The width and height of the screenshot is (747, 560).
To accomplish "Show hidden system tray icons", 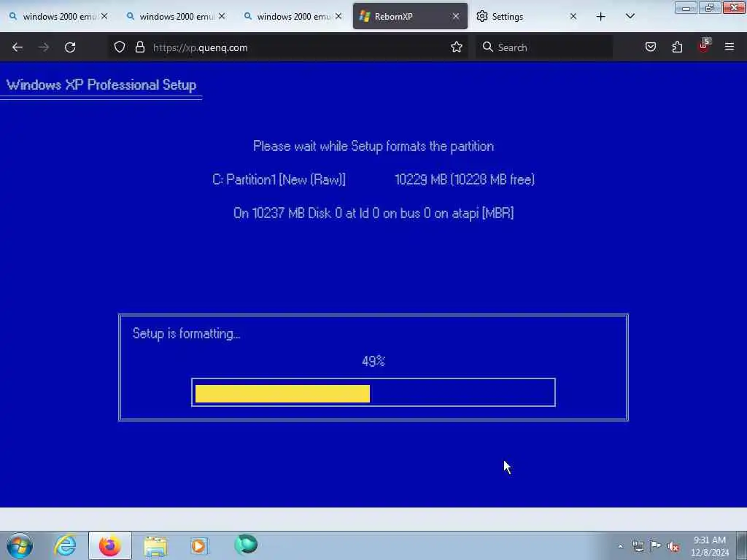I will point(620,546).
